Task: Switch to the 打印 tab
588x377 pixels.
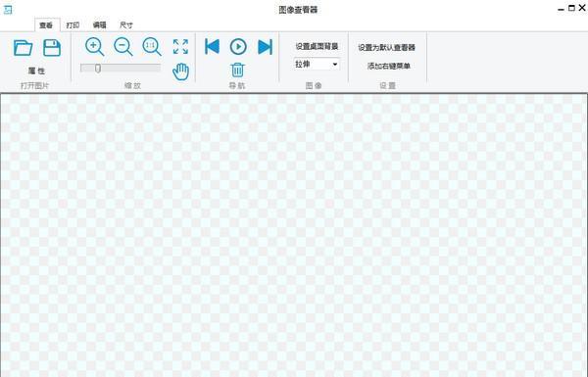Action: click(73, 25)
